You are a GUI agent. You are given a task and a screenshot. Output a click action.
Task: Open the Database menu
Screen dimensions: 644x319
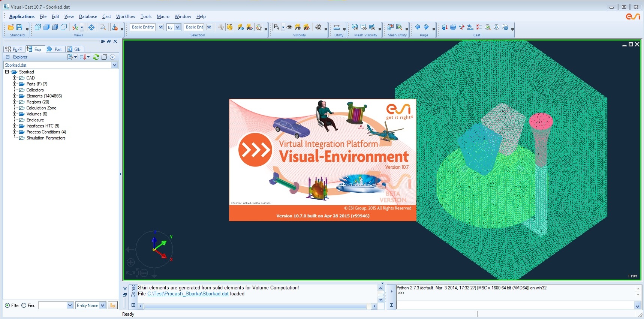pos(88,16)
